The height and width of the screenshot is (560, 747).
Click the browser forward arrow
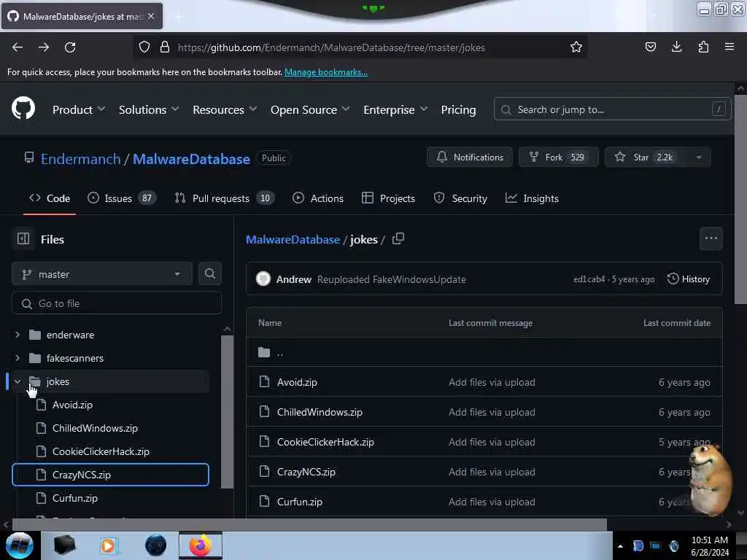(43, 47)
